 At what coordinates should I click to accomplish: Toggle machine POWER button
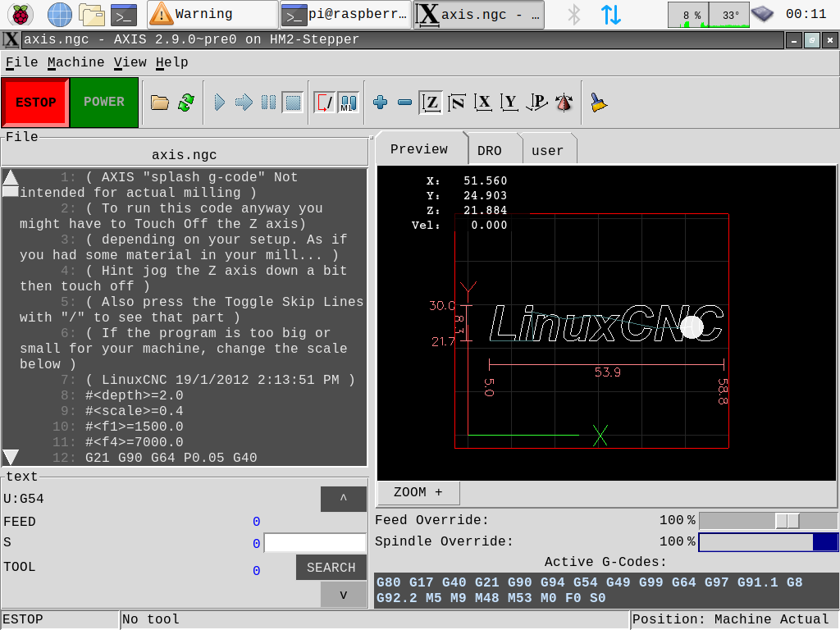click(104, 103)
